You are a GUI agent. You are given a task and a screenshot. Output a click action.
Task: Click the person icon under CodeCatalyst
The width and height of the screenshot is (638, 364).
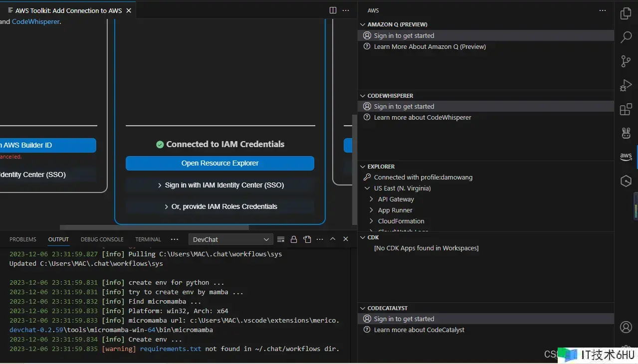point(367,319)
